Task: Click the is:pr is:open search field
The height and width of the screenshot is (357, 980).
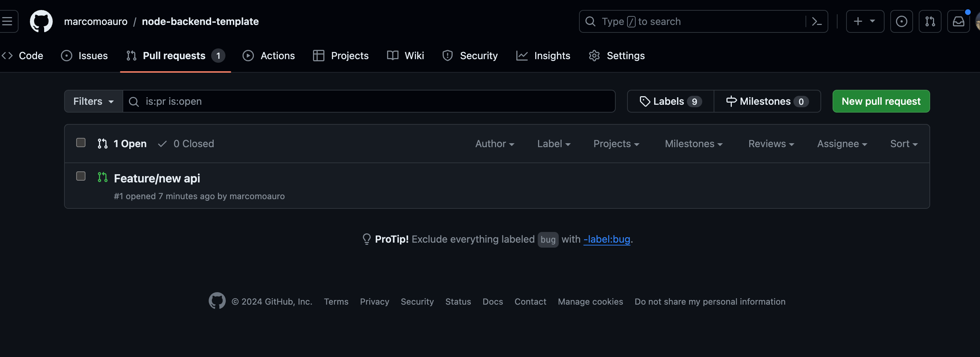Action: [x=369, y=101]
